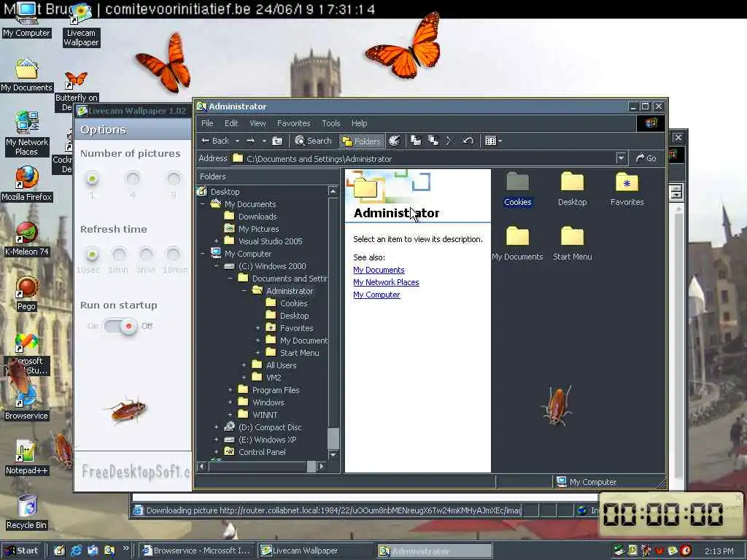Viewport: 747px width, 560px height.
Task: Click the Go button next to Address
Action: (646, 158)
